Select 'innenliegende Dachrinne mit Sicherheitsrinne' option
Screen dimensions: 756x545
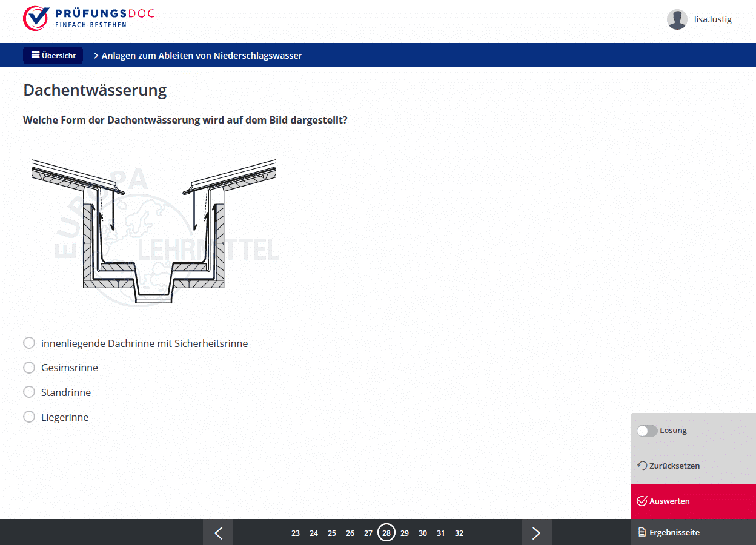pos(29,343)
